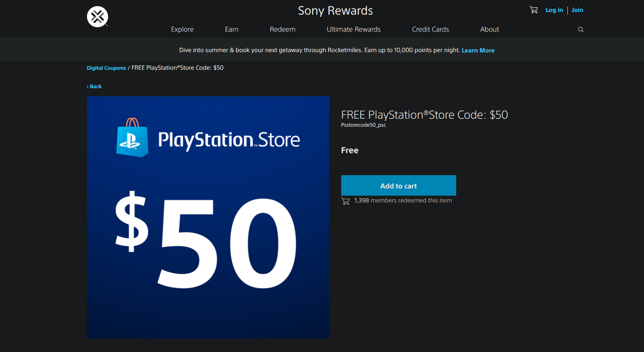This screenshot has height=352, width=644.
Task: Open the Credit Cards menu item
Action: (431, 29)
